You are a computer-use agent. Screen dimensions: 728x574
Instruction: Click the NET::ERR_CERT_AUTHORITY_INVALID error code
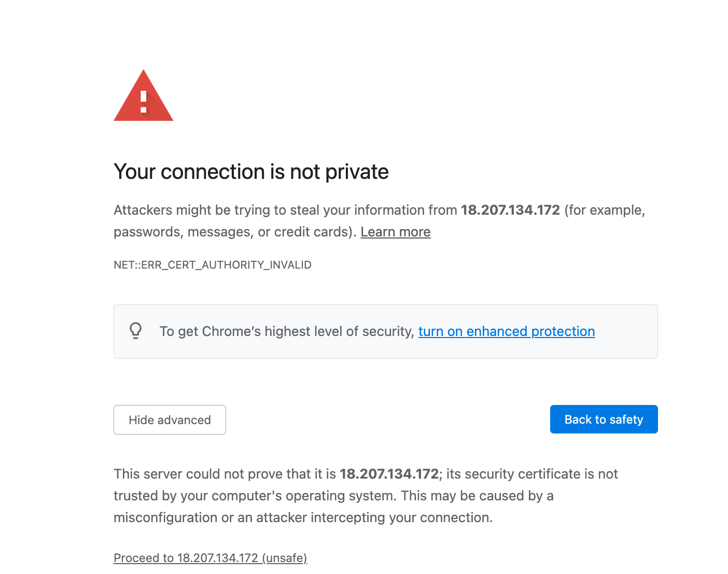coord(212,265)
